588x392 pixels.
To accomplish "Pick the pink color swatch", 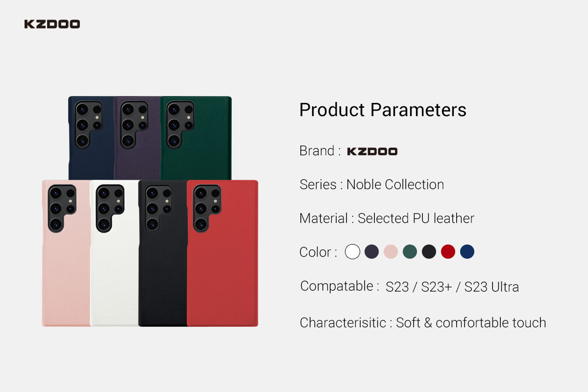I will pyautogui.click(x=391, y=252).
